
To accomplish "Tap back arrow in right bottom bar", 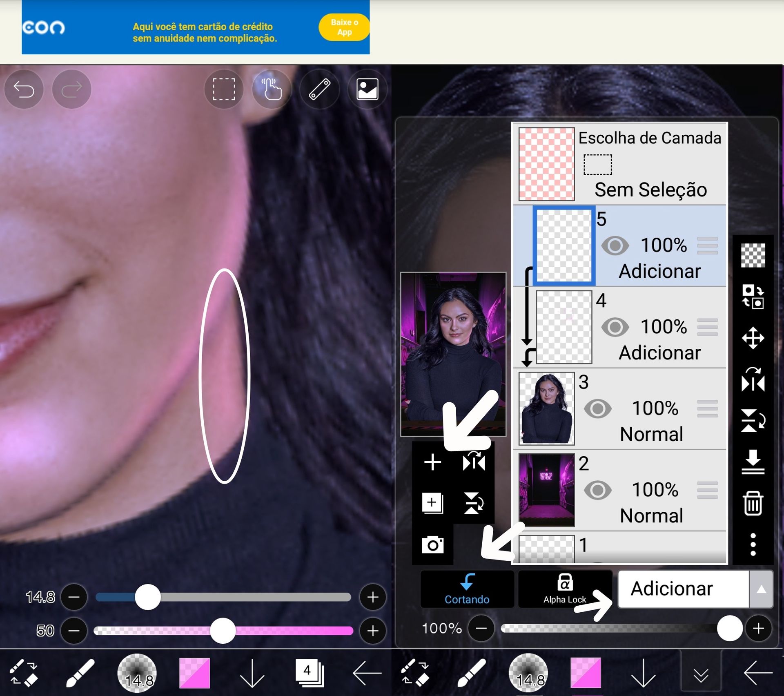I will (758, 672).
